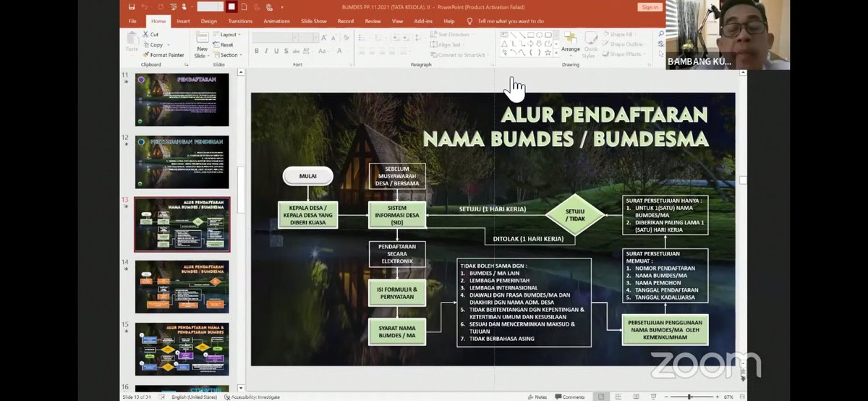Image resolution: width=868 pixels, height=401 pixels.
Task: Switch to the Design tab
Action: pyautogui.click(x=209, y=21)
